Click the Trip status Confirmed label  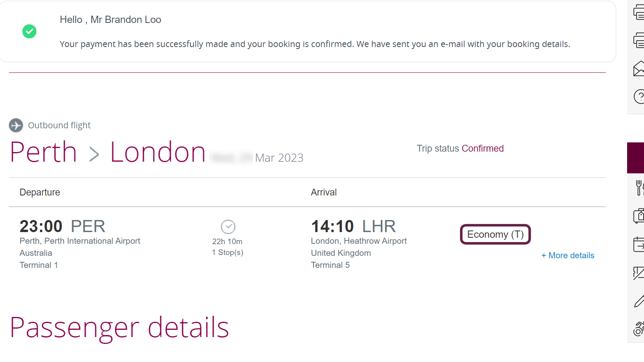coord(460,148)
